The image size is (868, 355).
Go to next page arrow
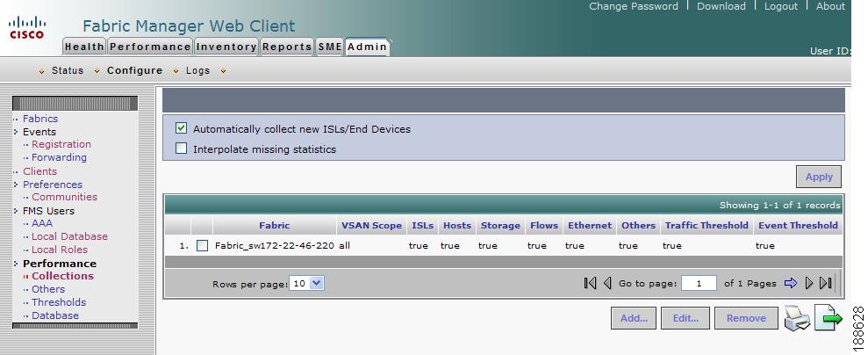(809, 283)
